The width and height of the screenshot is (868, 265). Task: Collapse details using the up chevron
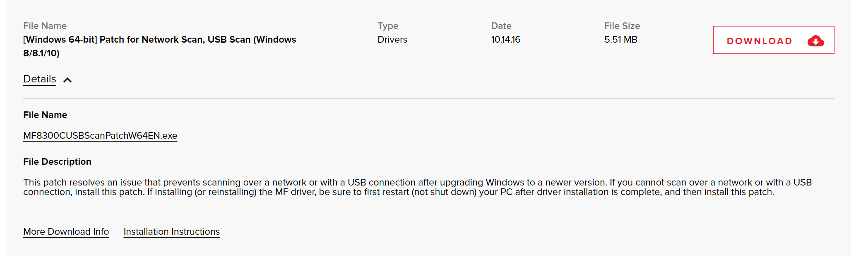click(67, 80)
